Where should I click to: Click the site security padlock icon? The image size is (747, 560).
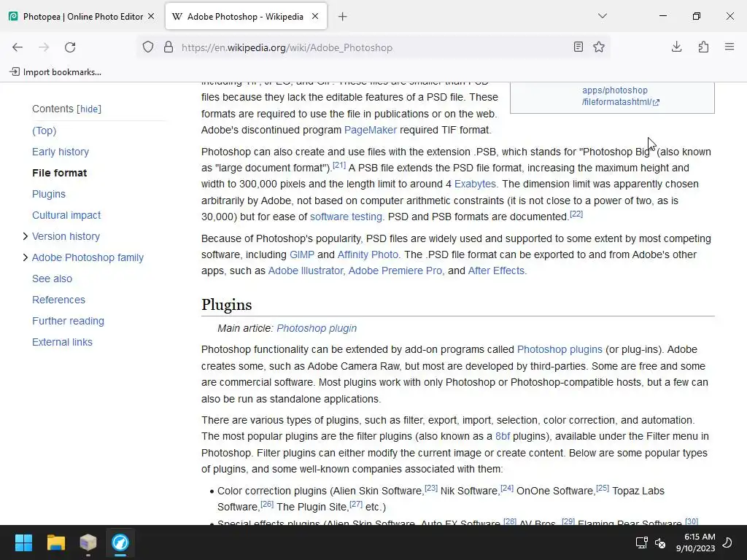pos(169,47)
